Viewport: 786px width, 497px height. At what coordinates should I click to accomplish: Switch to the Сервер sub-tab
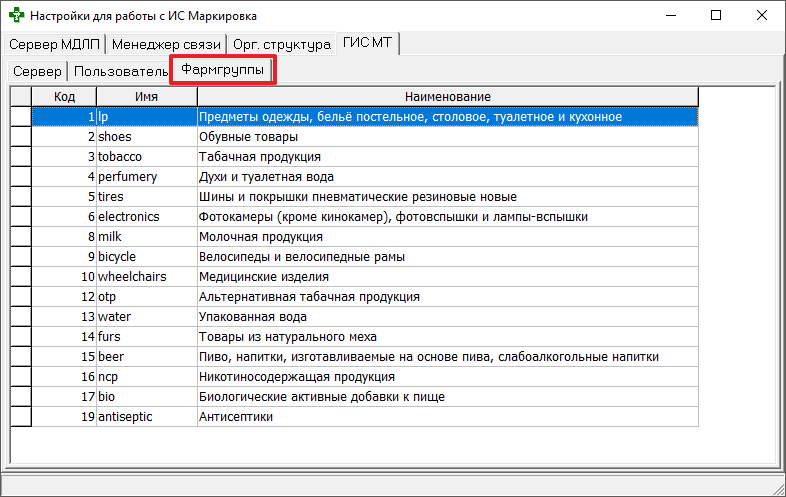tap(38, 72)
